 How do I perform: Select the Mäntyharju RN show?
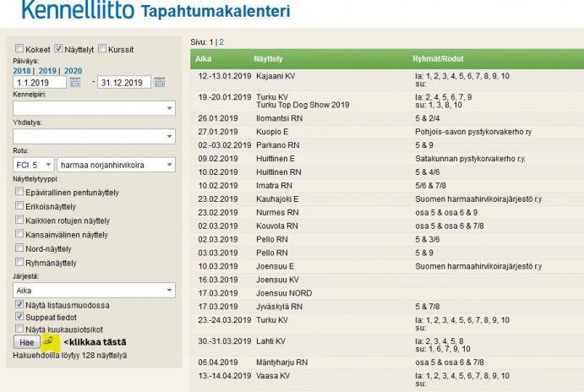(x=282, y=362)
